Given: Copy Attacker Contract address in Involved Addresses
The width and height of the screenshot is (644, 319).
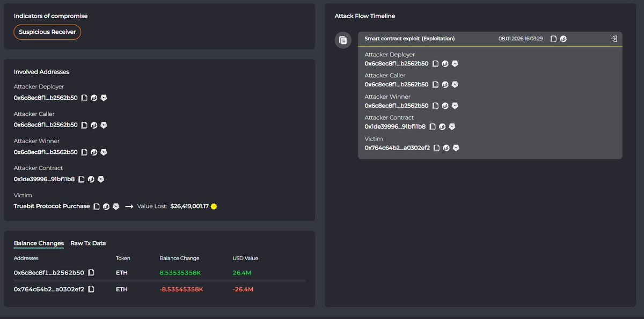Looking at the screenshot, I should pos(82,179).
